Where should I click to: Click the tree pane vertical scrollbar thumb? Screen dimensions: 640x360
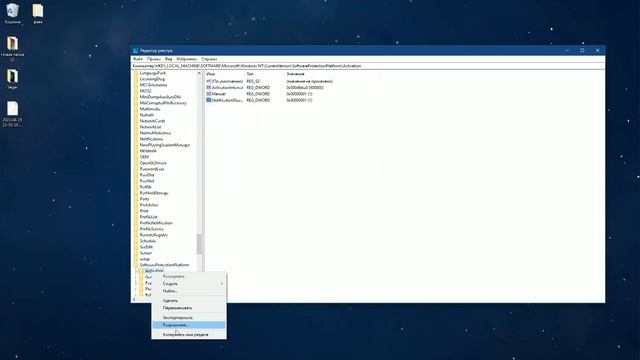(199, 244)
